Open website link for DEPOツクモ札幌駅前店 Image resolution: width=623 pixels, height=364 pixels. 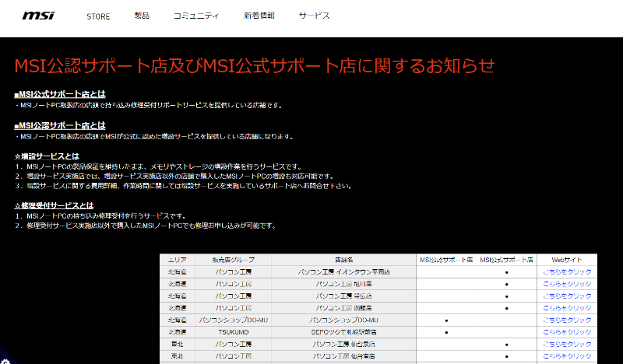coord(567,332)
